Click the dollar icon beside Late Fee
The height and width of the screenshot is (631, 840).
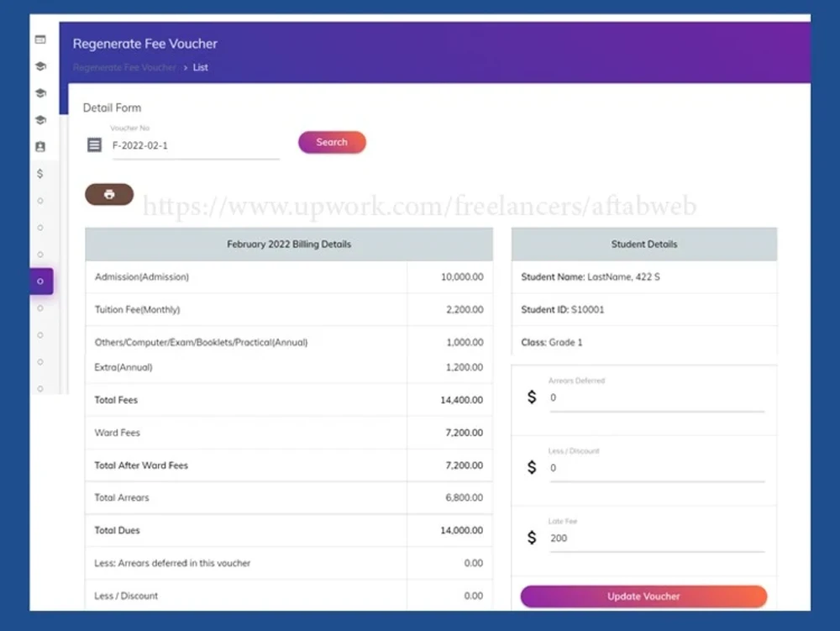[x=532, y=537]
